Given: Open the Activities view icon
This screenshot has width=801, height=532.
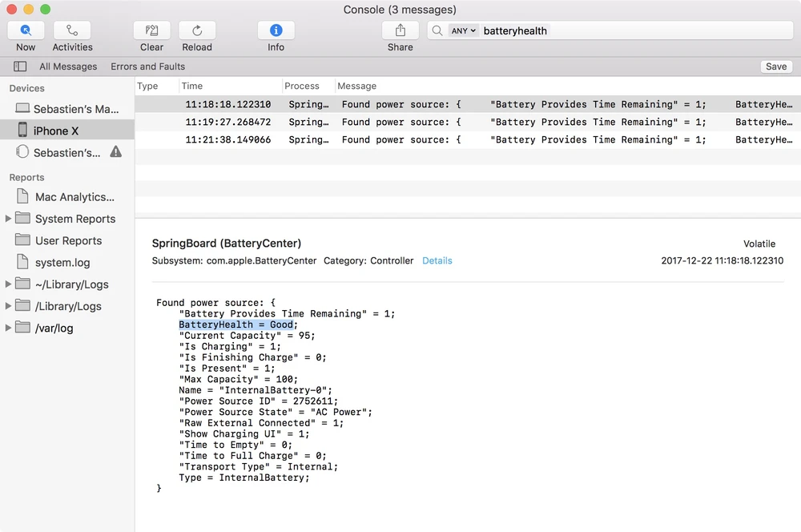Looking at the screenshot, I should coord(72,30).
